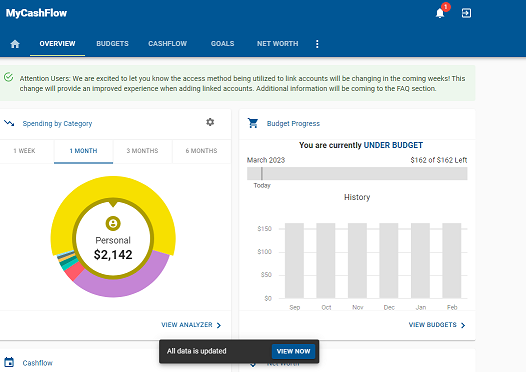
Task: Click the green check icon in announcement
Action: point(8,77)
